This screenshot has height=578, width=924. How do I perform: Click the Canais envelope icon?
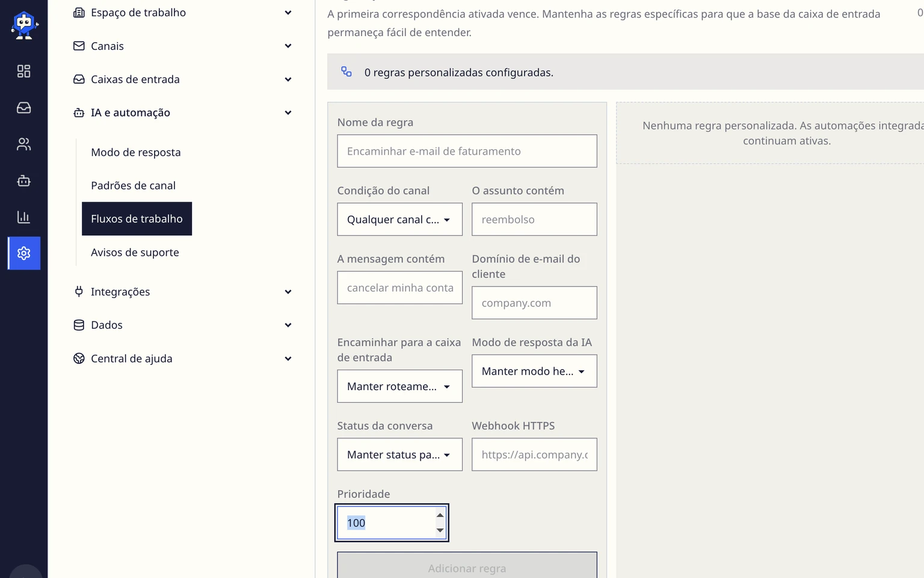79,46
